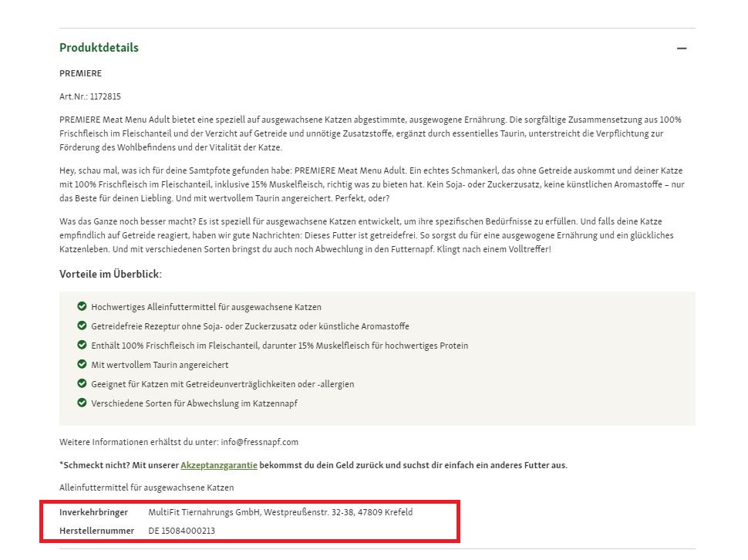Click the info@fressnapf.com email address
Image resolution: width=748 pixels, height=560 pixels.
click(260, 442)
